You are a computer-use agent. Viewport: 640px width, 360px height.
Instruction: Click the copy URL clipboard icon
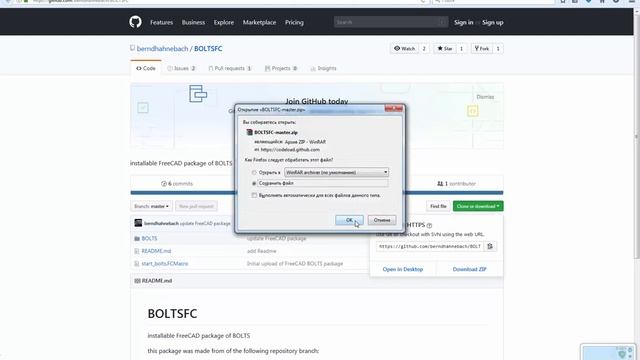[x=490, y=247]
